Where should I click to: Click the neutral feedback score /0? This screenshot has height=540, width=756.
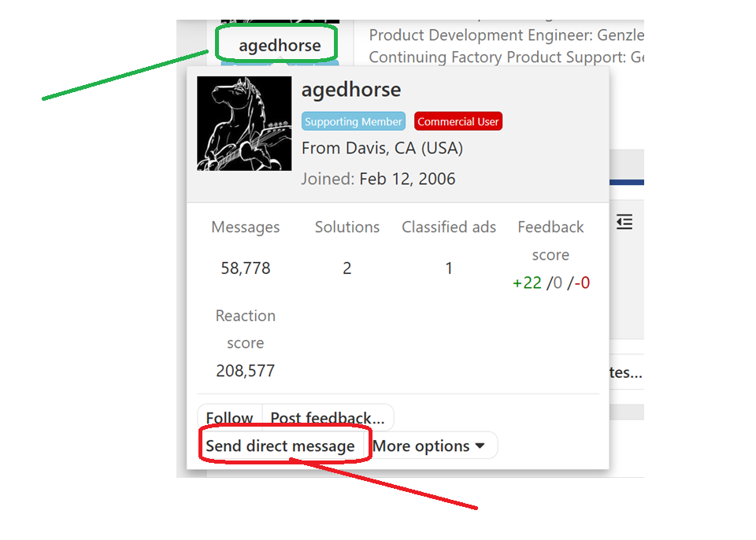554,283
